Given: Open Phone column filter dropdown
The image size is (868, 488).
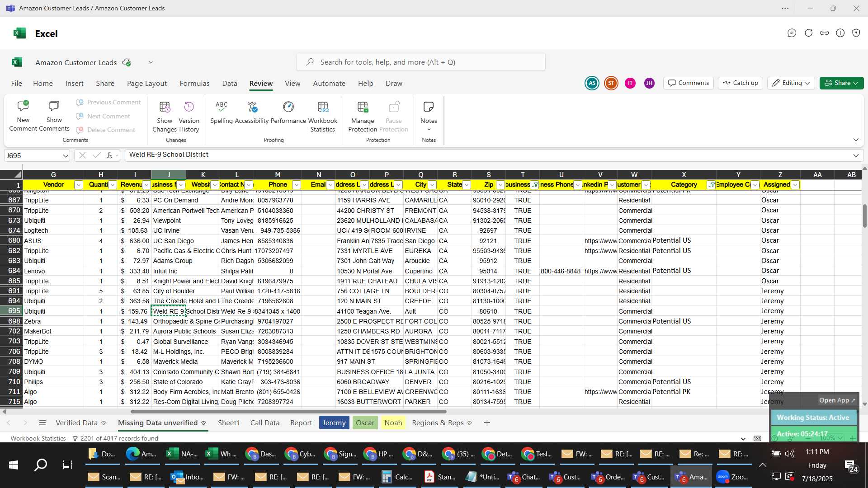Looking at the screenshot, I should point(296,185).
